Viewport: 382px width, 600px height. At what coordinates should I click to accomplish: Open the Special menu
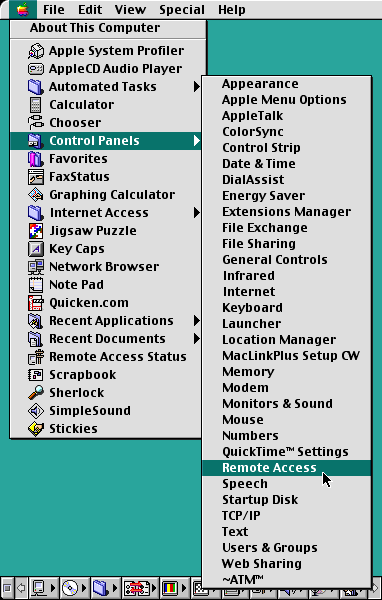[182, 9]
